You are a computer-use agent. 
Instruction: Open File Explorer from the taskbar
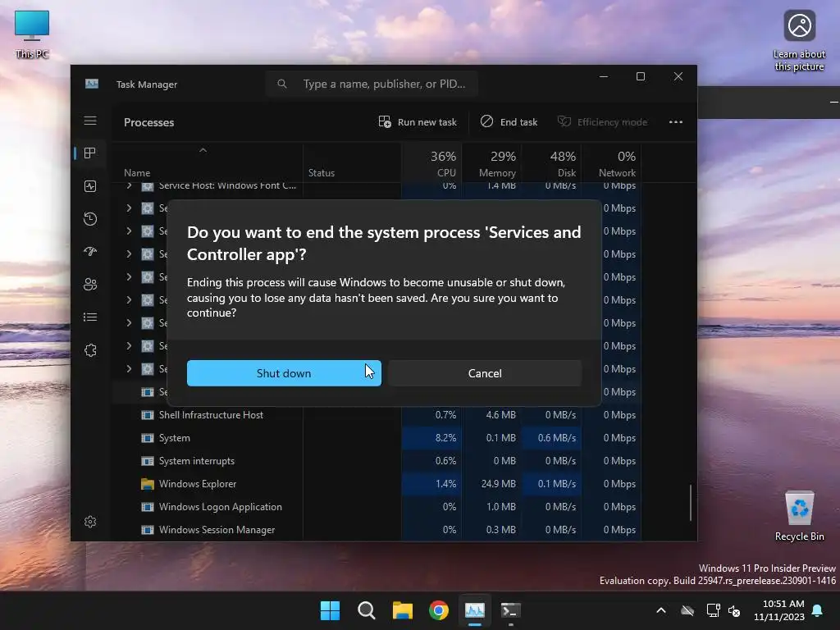402,610
